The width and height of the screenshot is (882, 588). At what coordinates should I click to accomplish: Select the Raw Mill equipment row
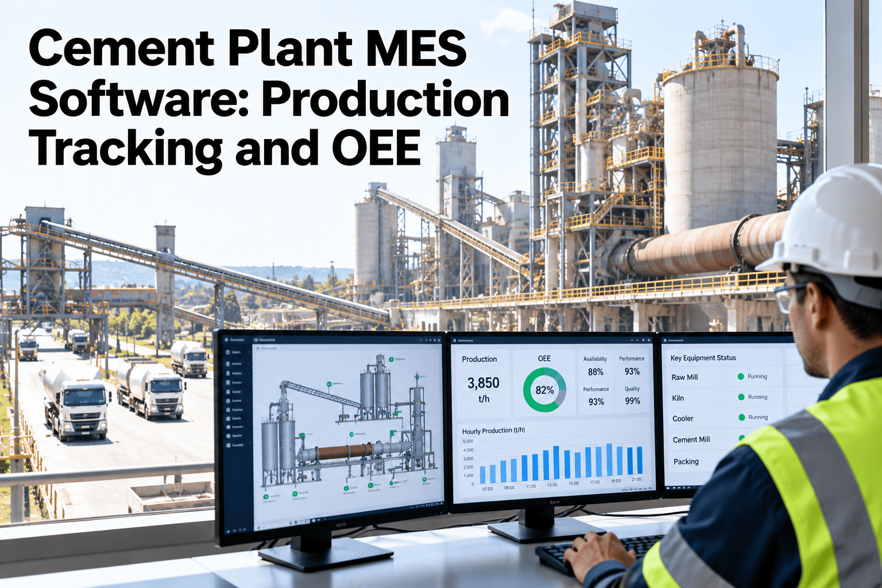[x=724, y=377]
